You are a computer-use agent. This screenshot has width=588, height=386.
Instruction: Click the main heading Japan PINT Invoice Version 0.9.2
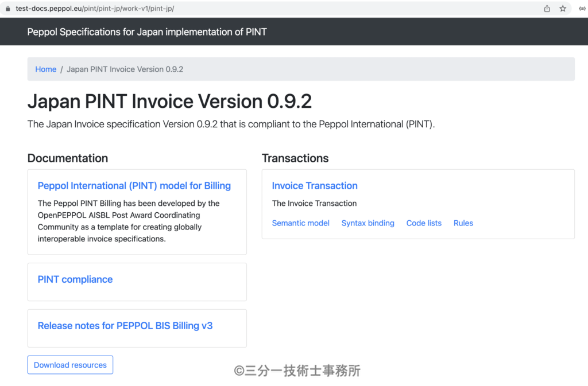169,102
